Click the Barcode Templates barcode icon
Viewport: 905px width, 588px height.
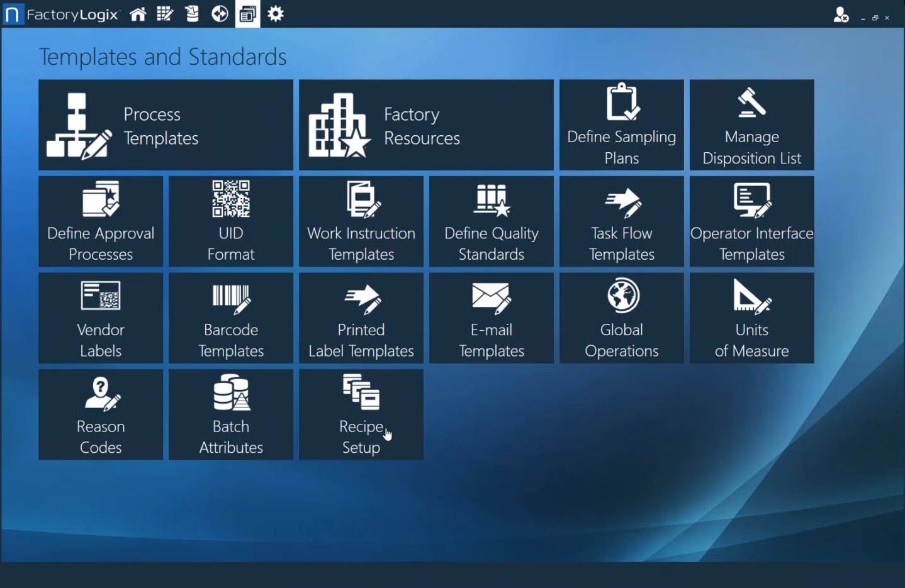(230, 297)
